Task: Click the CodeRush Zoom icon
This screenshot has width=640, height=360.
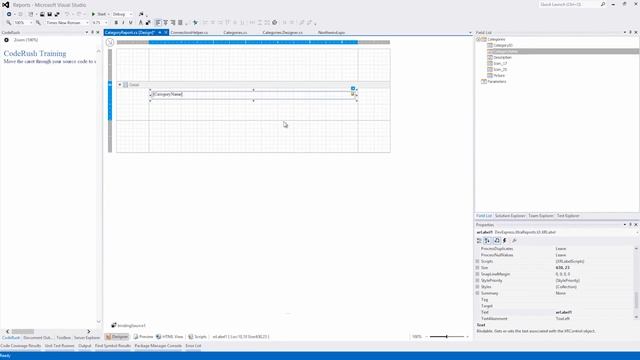Action: (x=7, y=40)
